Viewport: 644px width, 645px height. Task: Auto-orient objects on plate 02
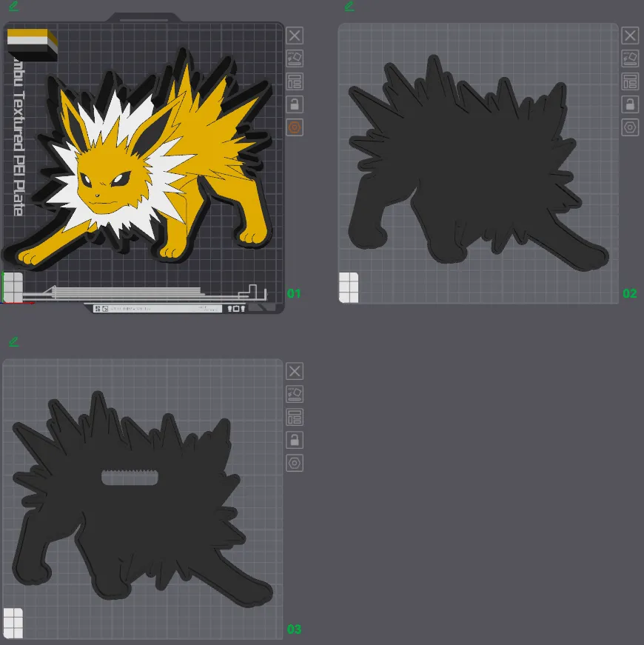630,59
